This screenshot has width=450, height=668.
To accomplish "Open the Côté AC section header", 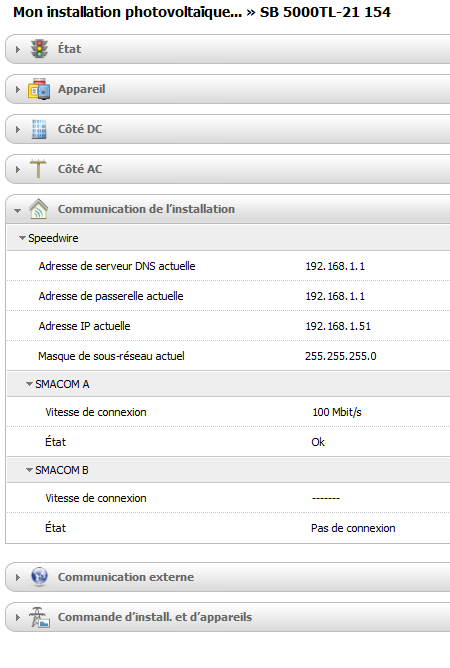I will pyautogui.click(x=228, y=169).
